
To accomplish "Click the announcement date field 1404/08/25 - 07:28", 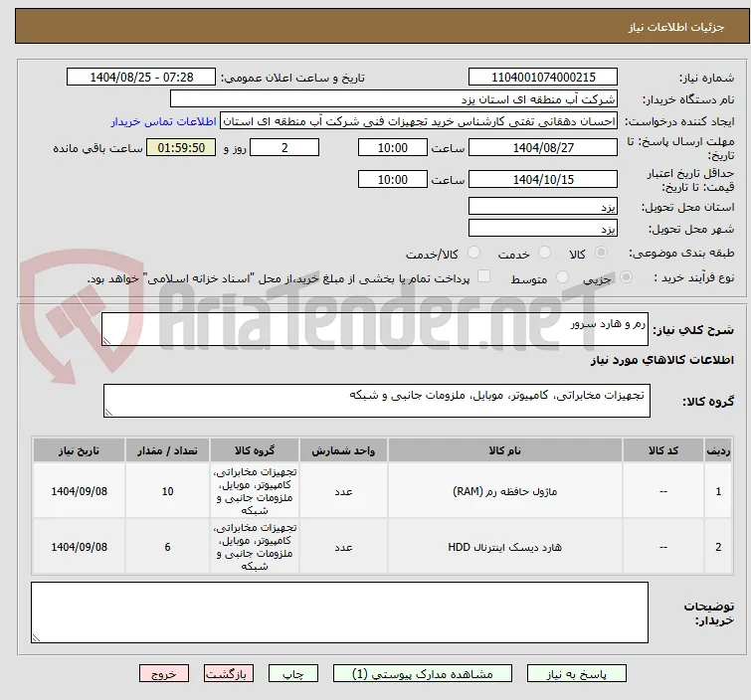I will click(x=141, y=78).
